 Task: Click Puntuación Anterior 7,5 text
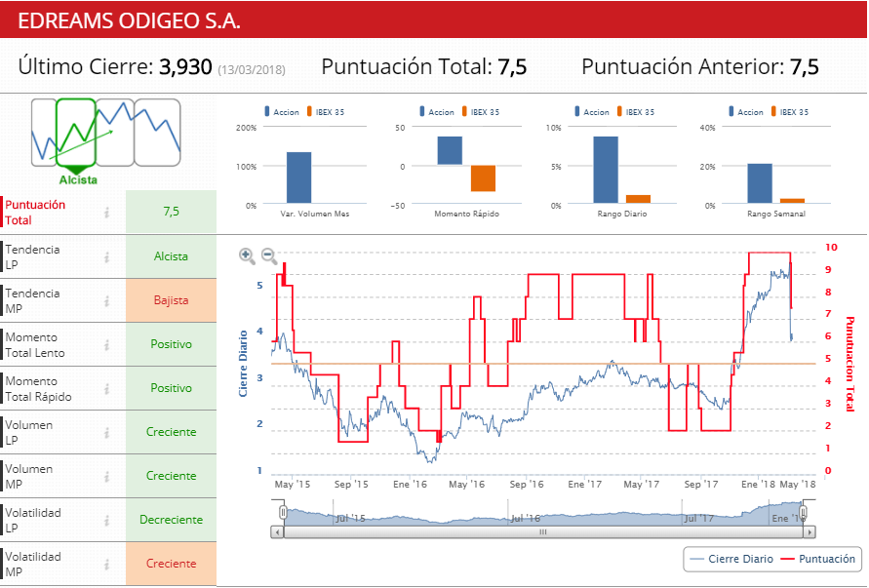tap(700, 67)
